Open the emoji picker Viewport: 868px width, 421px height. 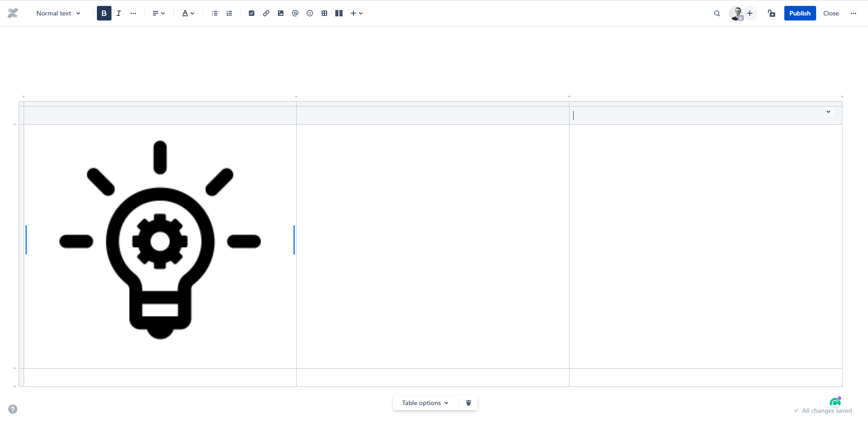310,13
